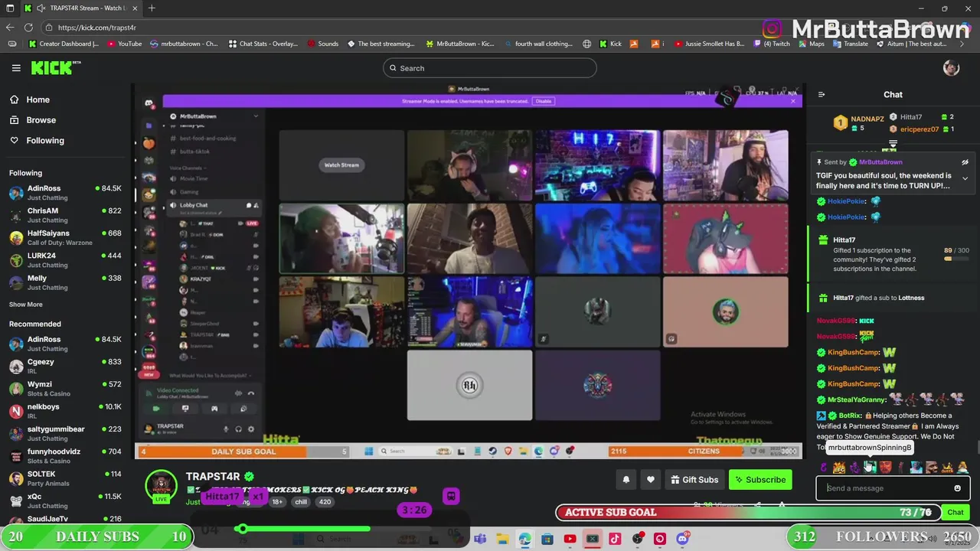
Task: Open Browse in the sidebar
Action: (41, 120)
